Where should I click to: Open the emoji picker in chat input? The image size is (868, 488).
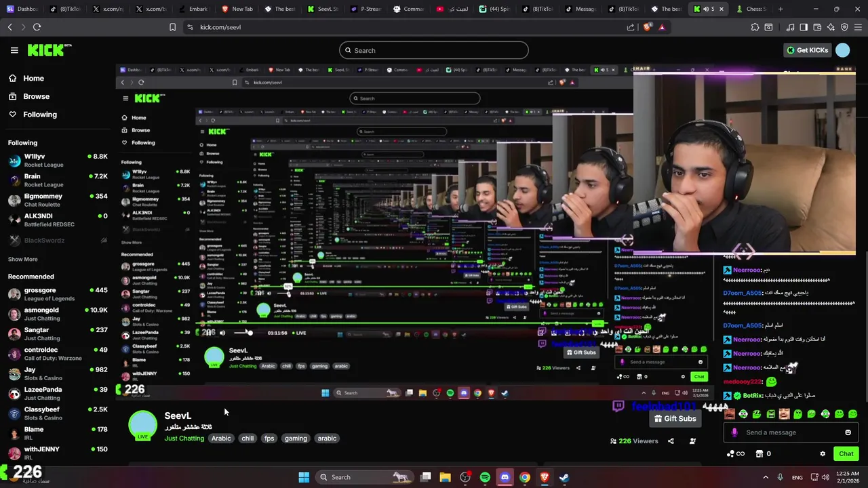(x=848, y=432)
